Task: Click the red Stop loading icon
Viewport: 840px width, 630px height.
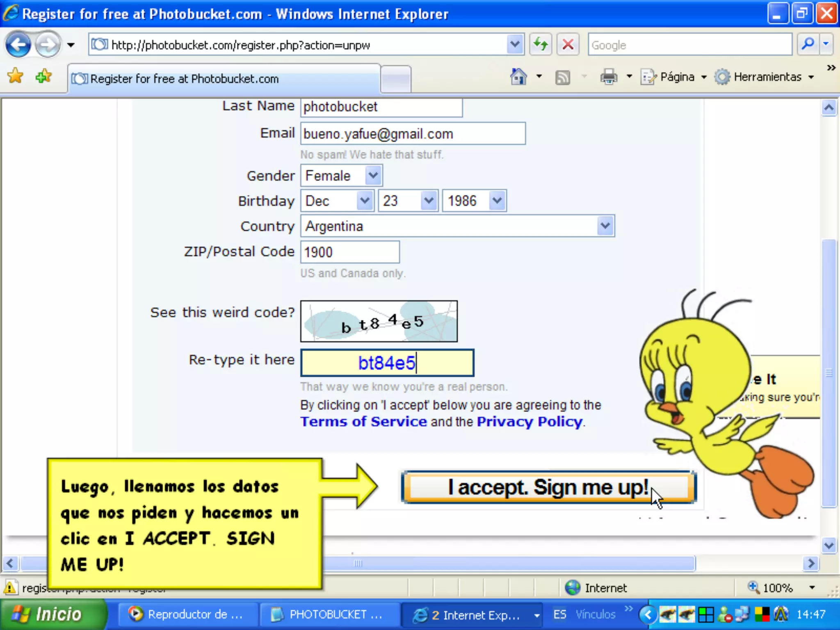Action: tap(568, 44)
